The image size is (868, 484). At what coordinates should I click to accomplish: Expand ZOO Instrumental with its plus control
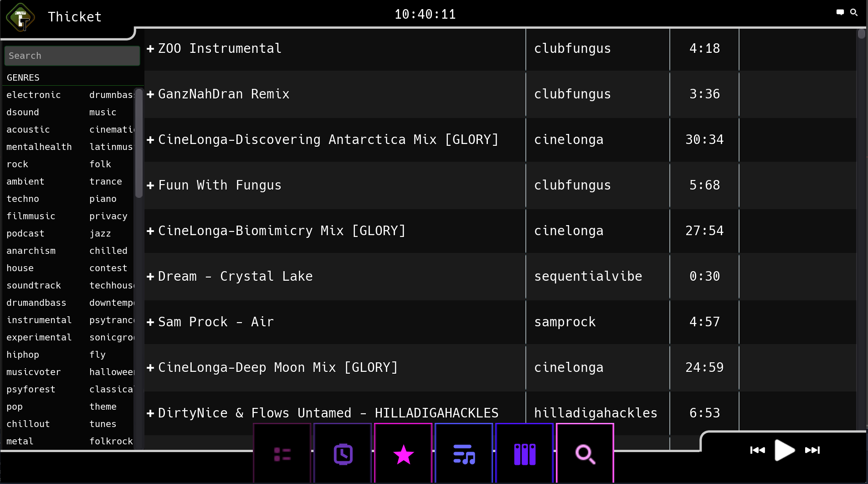point(150,49)
